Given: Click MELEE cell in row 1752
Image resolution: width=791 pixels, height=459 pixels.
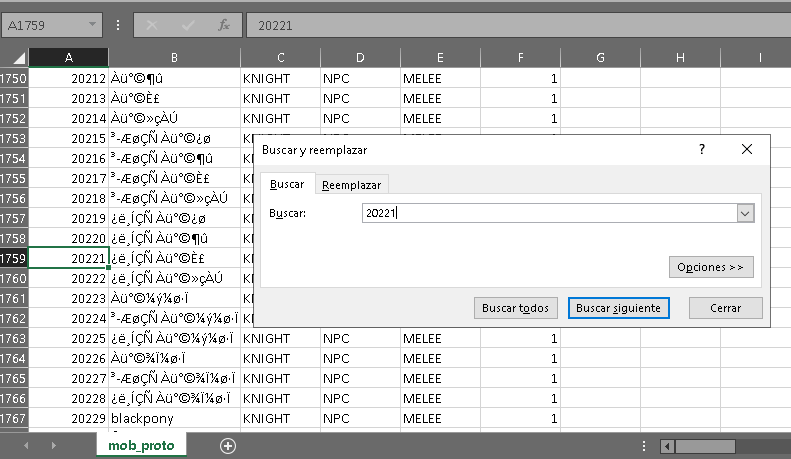Looking at the screenshot, I should (x=440, y=119).
